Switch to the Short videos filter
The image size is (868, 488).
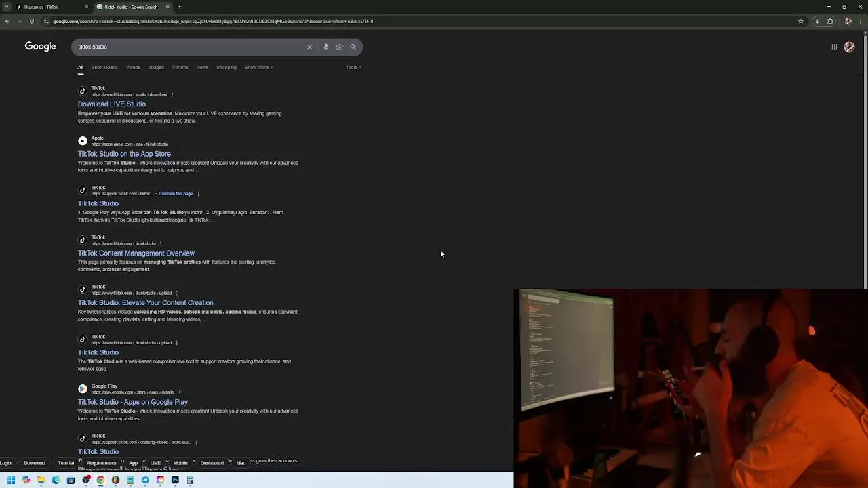[104, 67]
